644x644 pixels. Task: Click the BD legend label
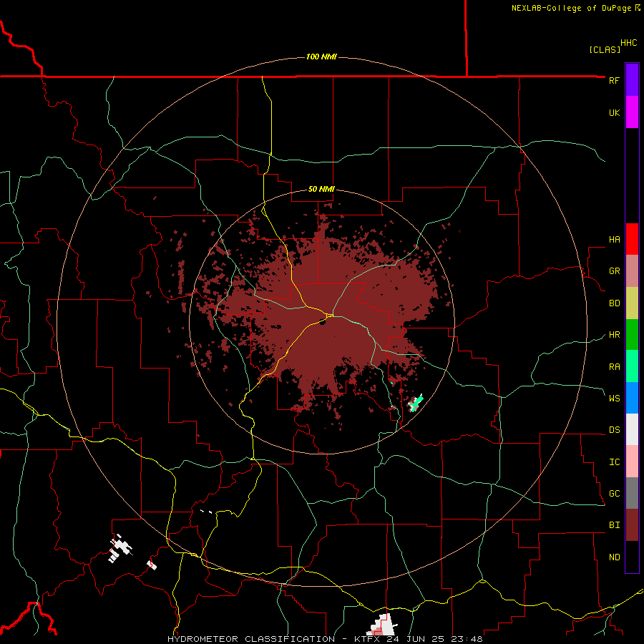click(x=614, y=303)
